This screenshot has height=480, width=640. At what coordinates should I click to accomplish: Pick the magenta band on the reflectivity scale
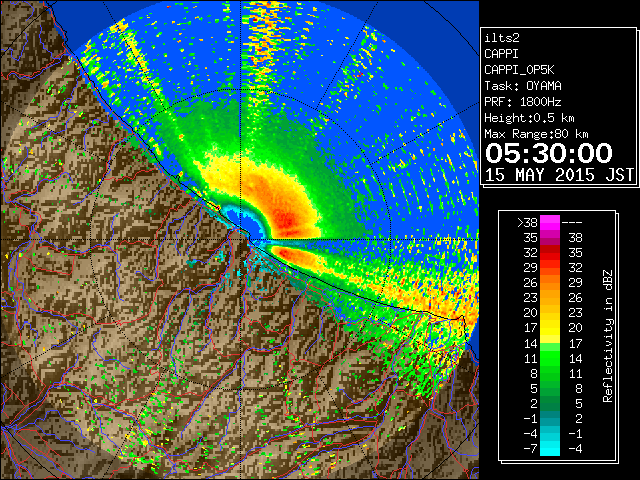550,223
